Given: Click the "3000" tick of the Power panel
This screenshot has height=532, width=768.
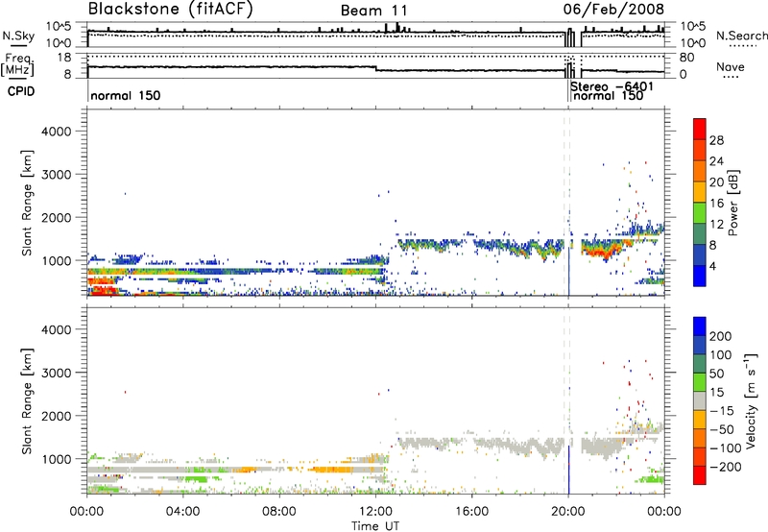Looking at the screenshot, I should [x=56, y=175].
